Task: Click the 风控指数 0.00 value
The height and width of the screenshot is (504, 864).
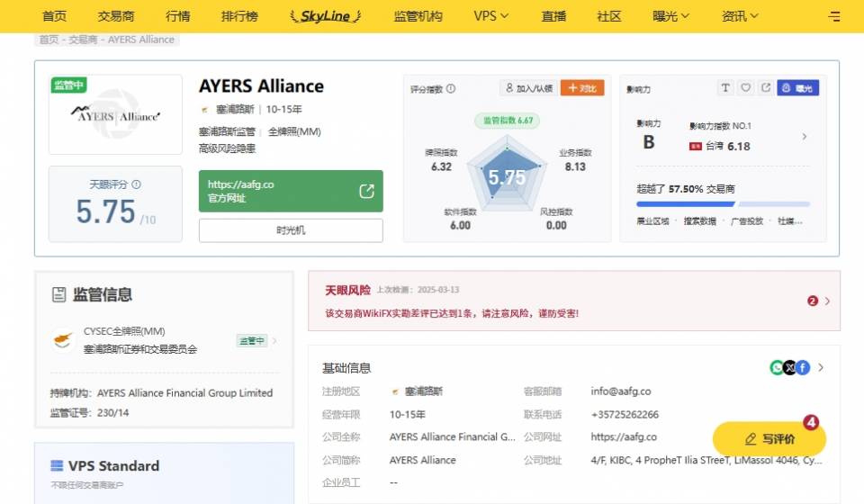Action: pyautogui.click(x=556, y=225)
